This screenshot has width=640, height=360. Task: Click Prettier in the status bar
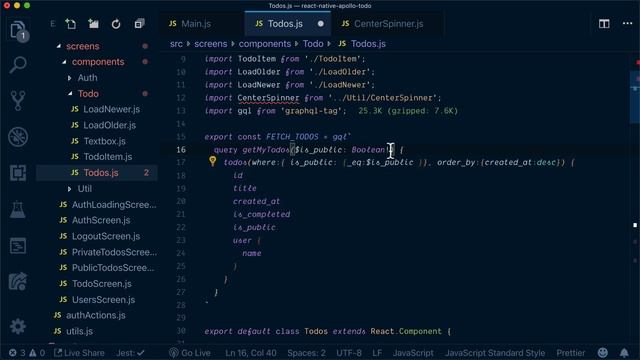[571, 353]
